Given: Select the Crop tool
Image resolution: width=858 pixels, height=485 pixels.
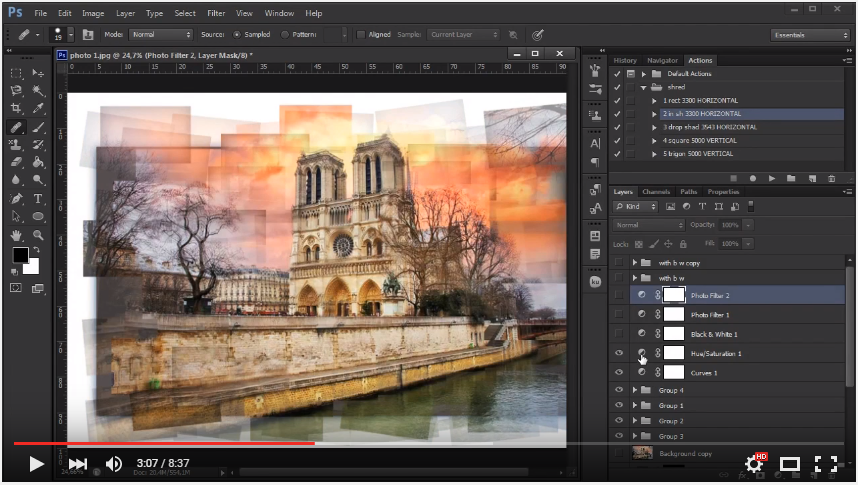Looking at the screenshot, I should tap(16, 108).
